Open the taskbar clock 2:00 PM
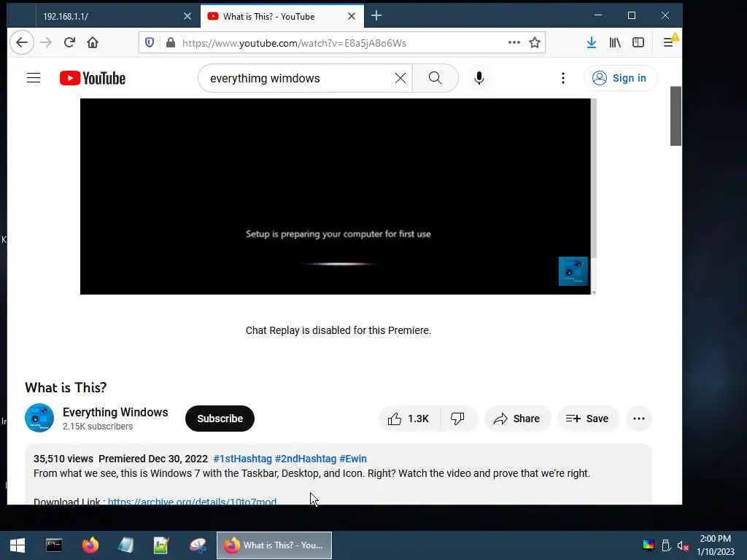 click(716, 545)
